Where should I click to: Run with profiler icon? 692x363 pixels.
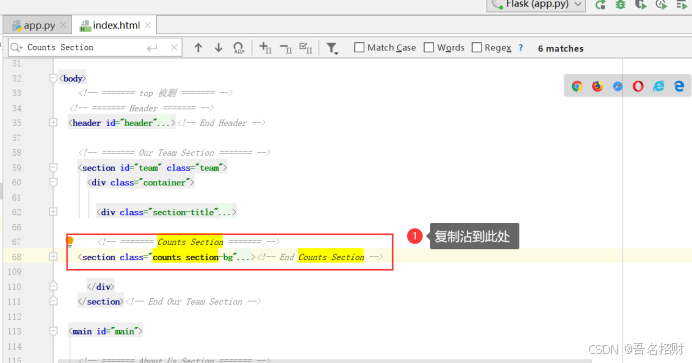661,5
